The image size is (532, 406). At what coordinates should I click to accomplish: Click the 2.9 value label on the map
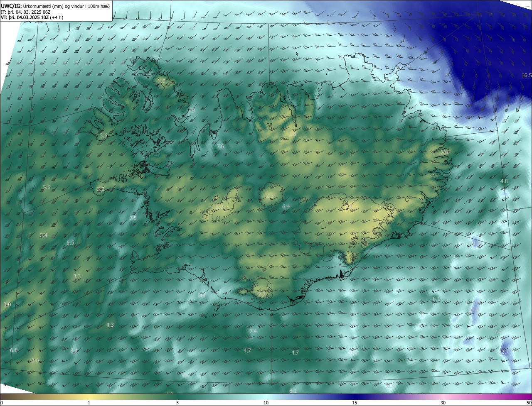tap(444, 152)
